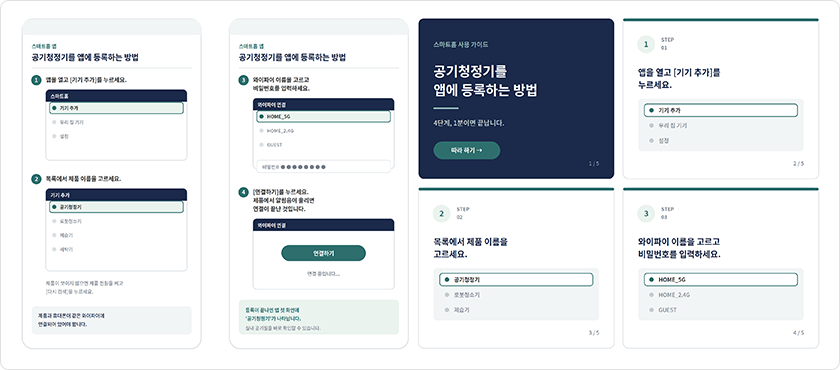The image size is (840, 370).
Task: Select 세탁기 in the 기기 추가 device list
Action: [116, 250]
